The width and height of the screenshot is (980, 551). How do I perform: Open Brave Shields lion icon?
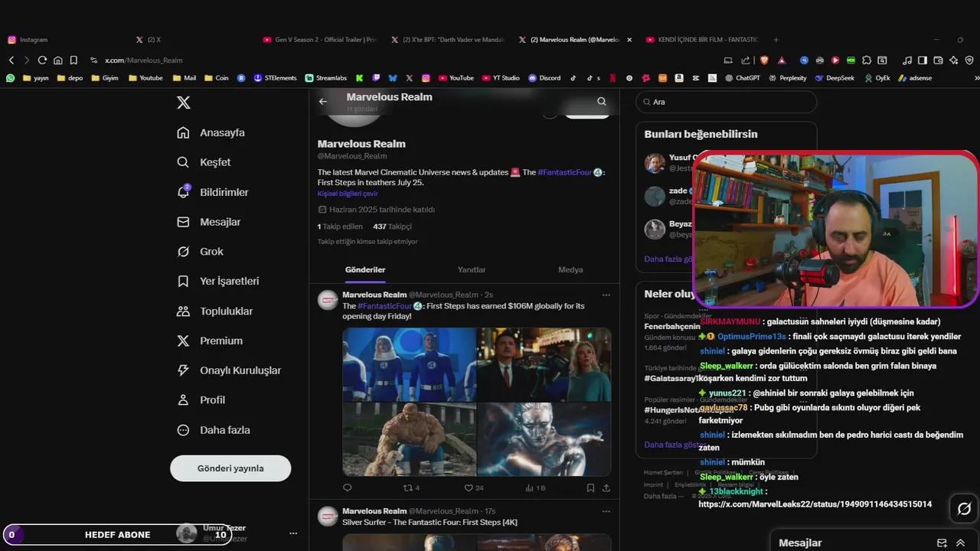[764, 60]
